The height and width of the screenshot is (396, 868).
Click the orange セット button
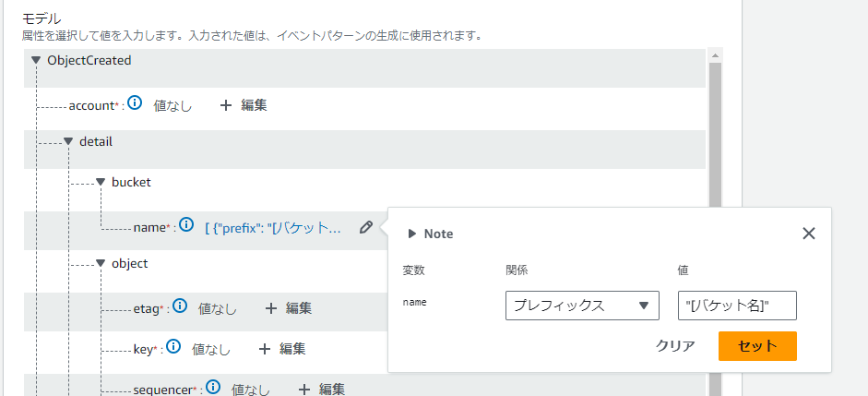point(757,346)
